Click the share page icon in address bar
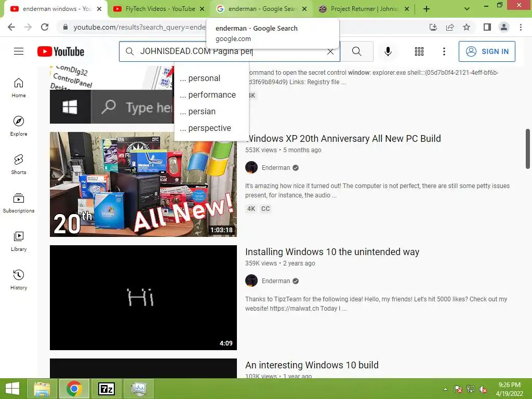The height and width of the screenshot is (399, 532). (x=450, y=27)
